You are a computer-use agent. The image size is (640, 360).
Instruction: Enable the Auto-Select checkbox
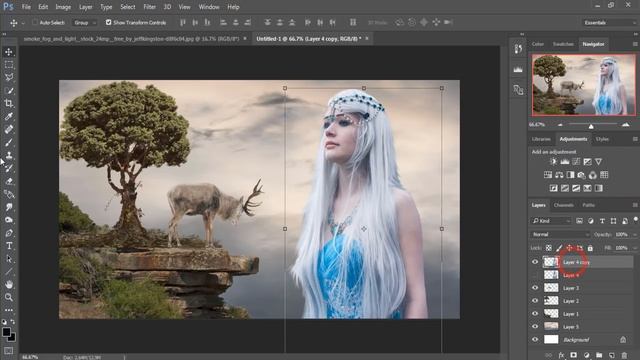point(35,22)
